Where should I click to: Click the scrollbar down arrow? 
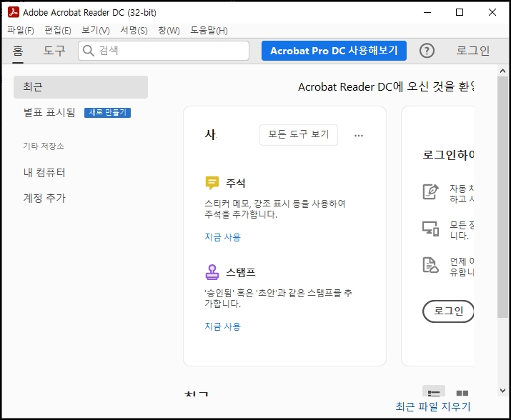tap(502, 390)
